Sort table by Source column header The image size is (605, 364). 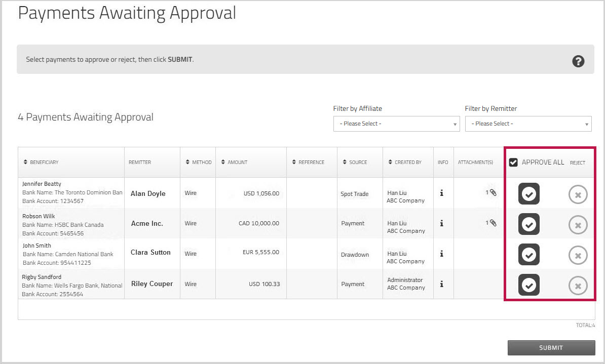[x=355, y=163]
